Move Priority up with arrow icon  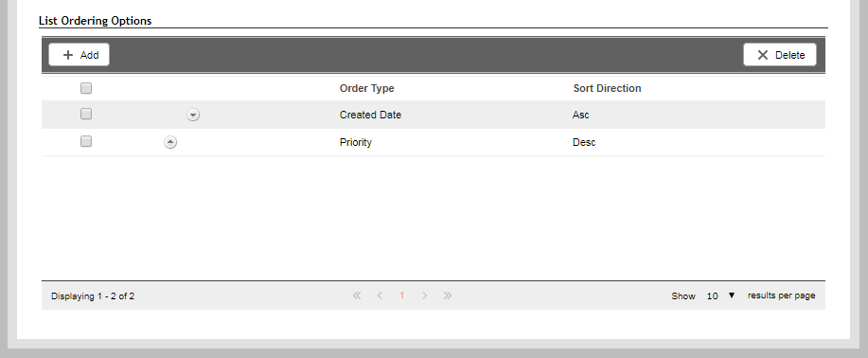(x=170, y=142)
